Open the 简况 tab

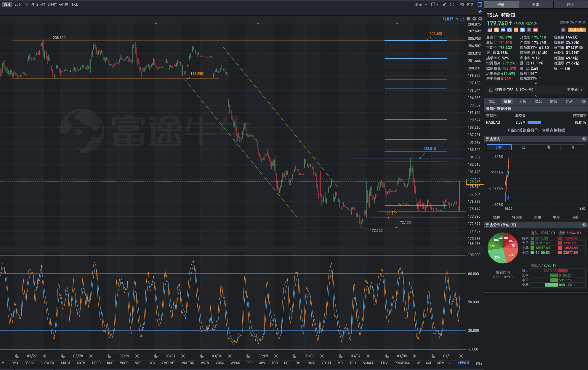pos(538,101)
